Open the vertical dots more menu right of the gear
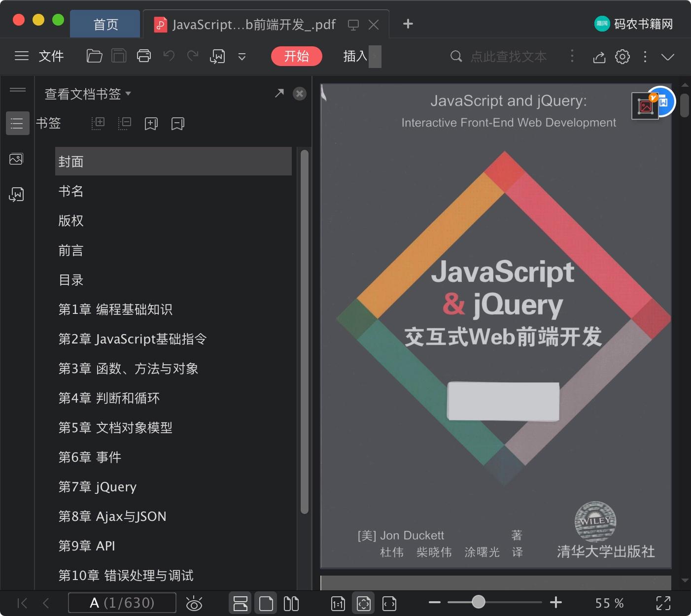Screen dimensions: 691x616 645,57
